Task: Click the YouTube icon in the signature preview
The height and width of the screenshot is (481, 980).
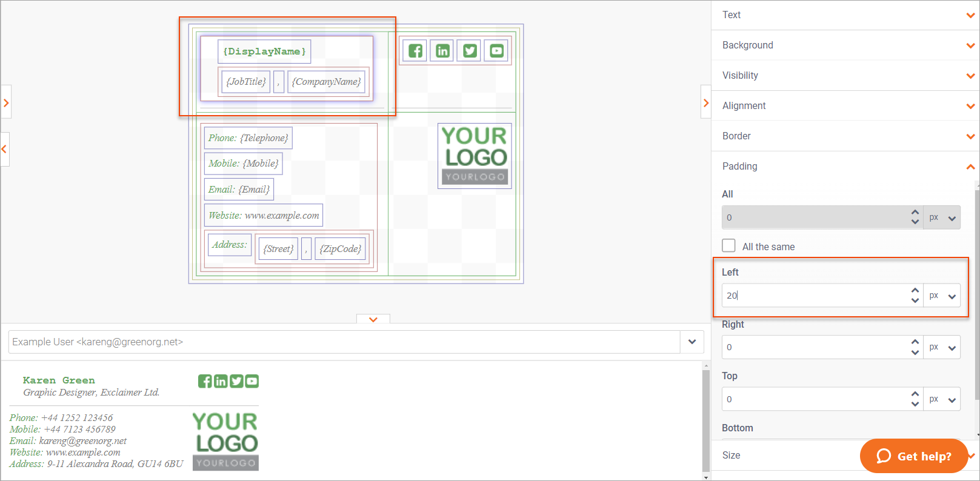Action: pyautogui.click(x=252, y=381)
